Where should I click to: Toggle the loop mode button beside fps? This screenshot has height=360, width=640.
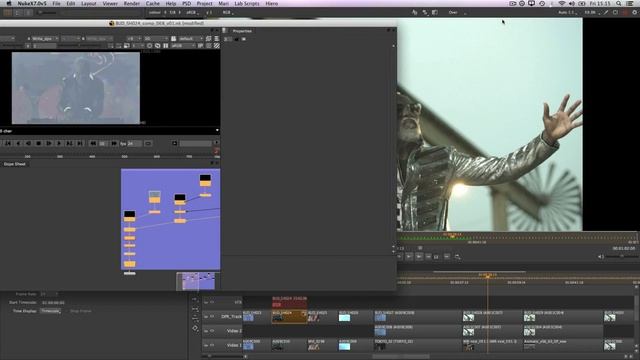(148, 143)
